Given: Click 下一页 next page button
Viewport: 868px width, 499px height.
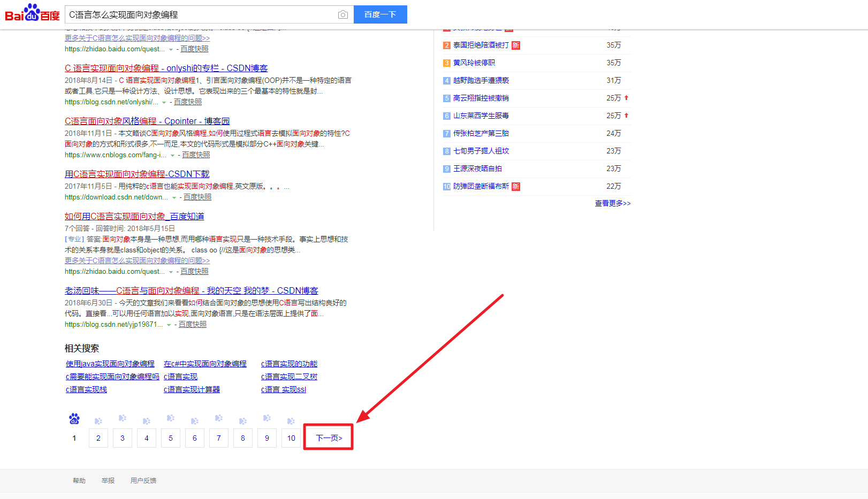Looking at the screenshot, I should [x=329, y=438].
